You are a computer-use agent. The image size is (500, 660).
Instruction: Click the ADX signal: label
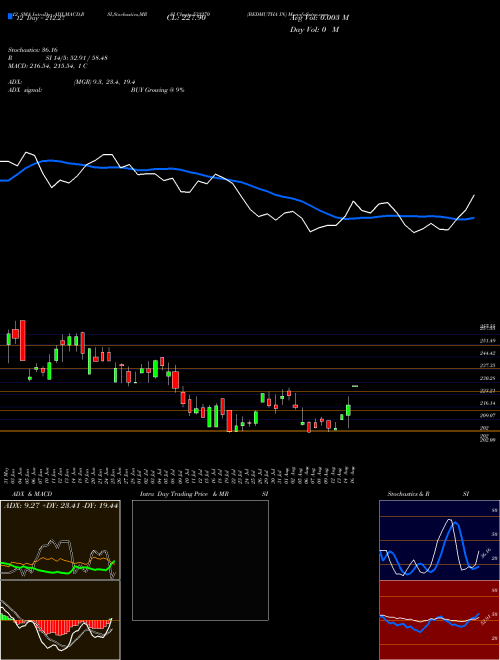[25, 90]
